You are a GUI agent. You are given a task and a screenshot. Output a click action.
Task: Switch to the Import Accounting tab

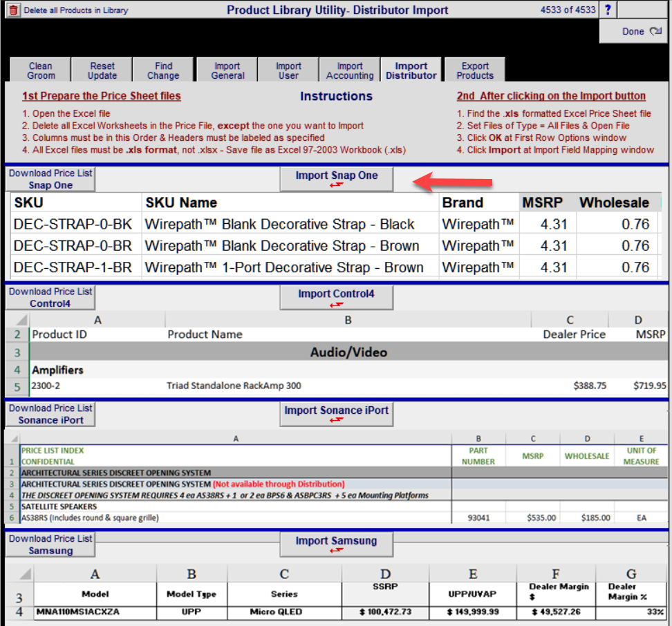(x=350, y=70)
